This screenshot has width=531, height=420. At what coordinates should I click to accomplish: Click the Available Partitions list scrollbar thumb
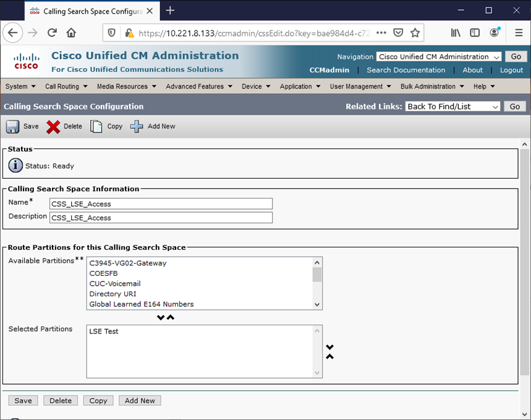[317, 275]
